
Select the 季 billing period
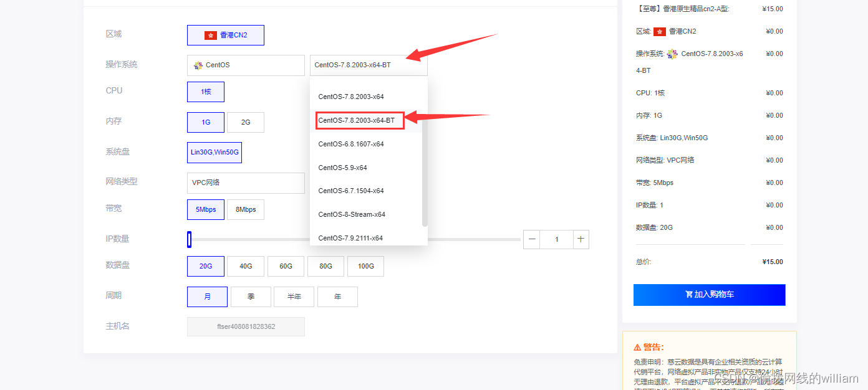pos(251,297)
